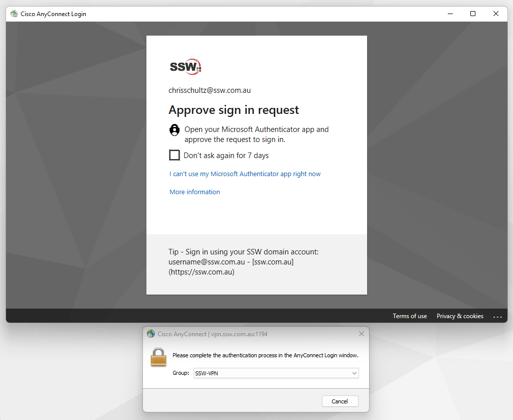Enable Don't ask again for 7 days checkbox

(175, 156)
